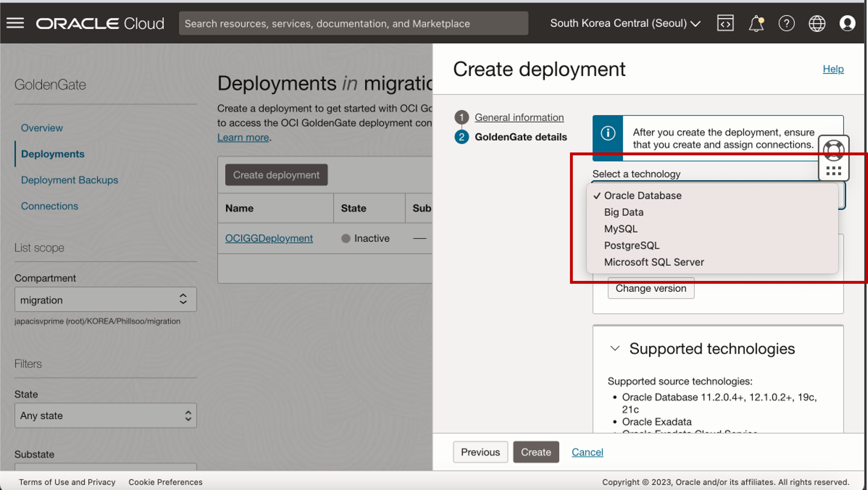Image resolution: width=868 pixels, height=490 pixels.
Task: Open the Cloud Shell developer tools icon
Action: click(725, 23)
